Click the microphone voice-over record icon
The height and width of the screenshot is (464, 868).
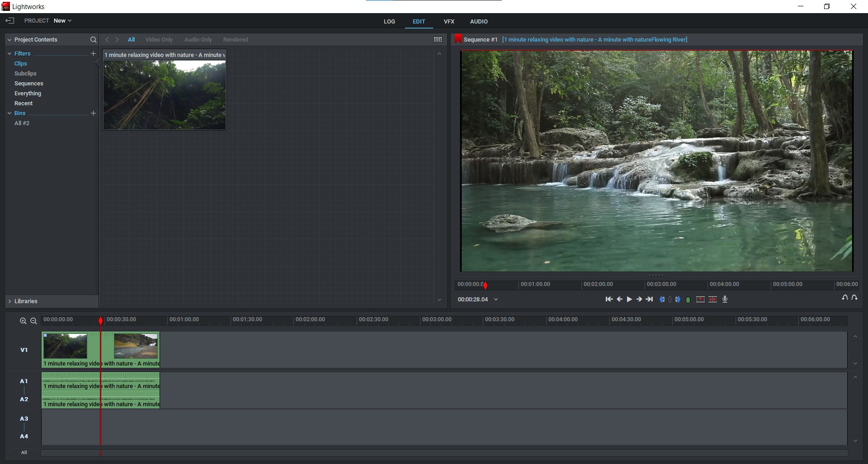725,299
